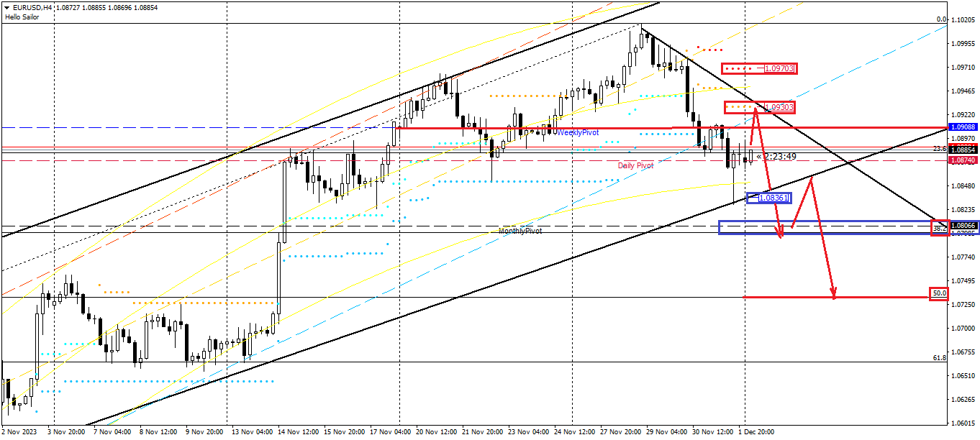Image resolution: width=980 pixels, height=440 pixels.
Task: Click 1.07250 on the price axis
Action: coord(963,304)
